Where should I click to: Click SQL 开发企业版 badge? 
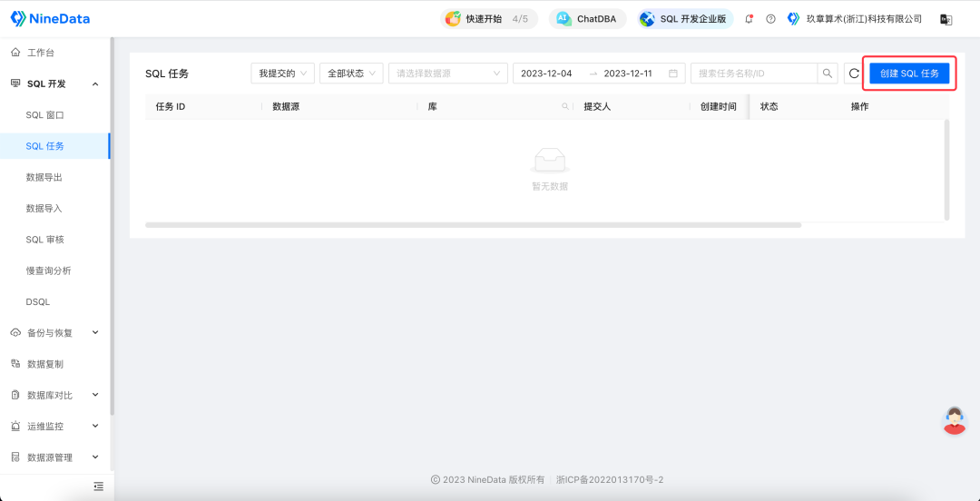pyautogui.click(x=685, y=19)
